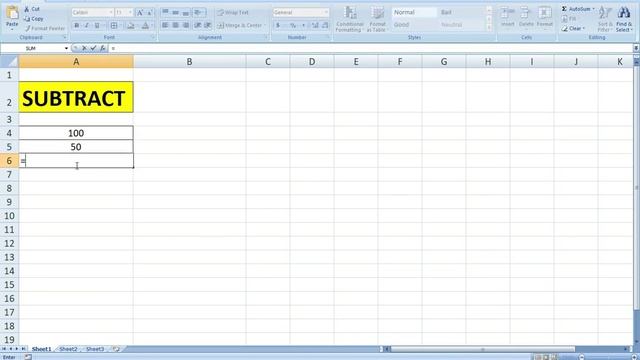
Task: Select the column B header
Action: click(189, 62)
